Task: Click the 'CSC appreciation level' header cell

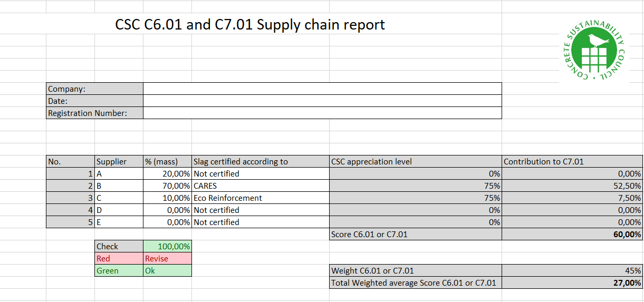Action: click(415, 162)
